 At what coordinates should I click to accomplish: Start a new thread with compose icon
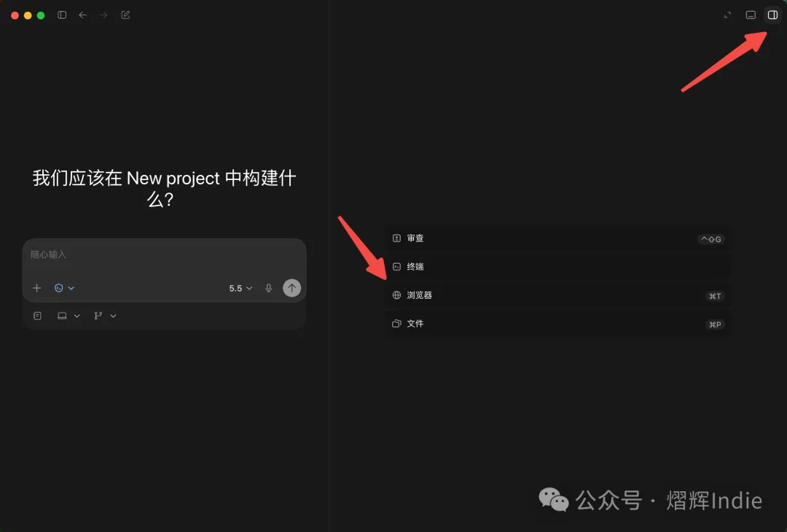click(x=125, y=15)
